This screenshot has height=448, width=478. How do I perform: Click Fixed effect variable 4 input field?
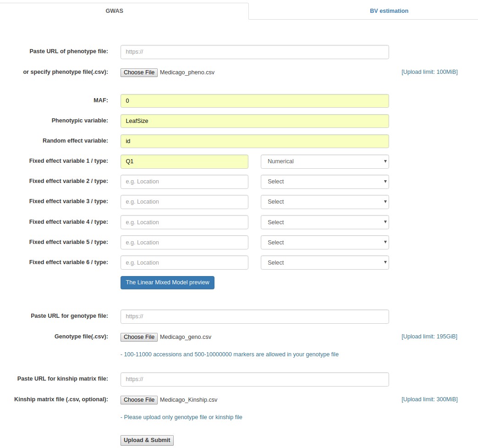184,222
